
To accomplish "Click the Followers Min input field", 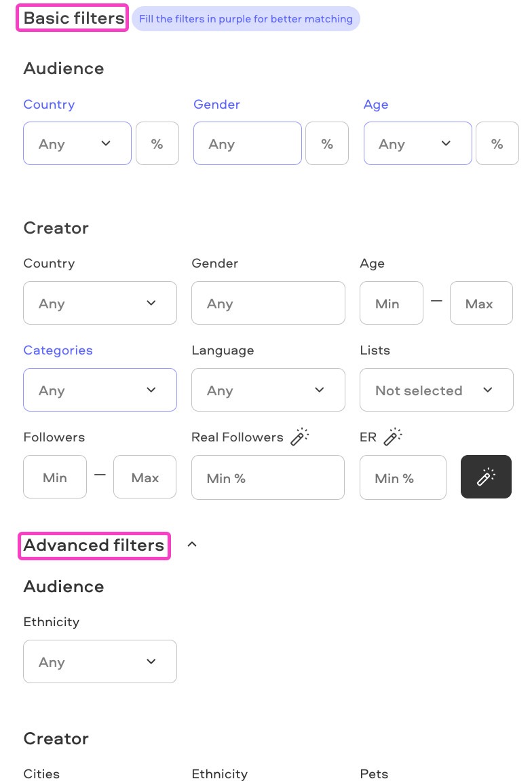I will pyautogui.click(x=54, y=477).
